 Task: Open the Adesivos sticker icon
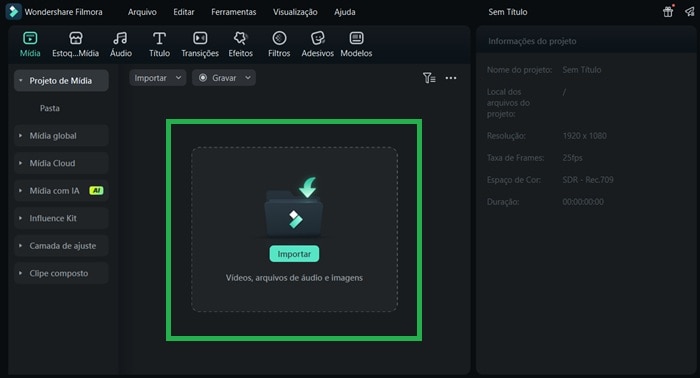317,38
